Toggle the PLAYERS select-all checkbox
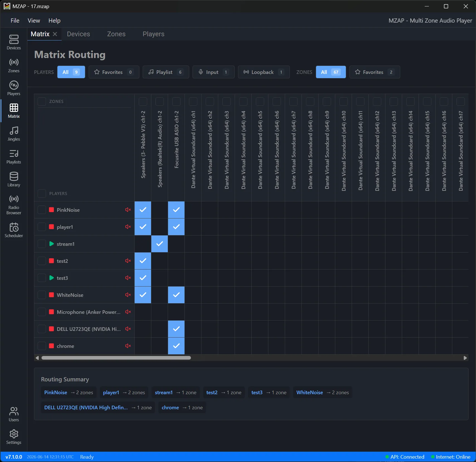The width and height of the screenshot is (476, 462). point(42,193)
